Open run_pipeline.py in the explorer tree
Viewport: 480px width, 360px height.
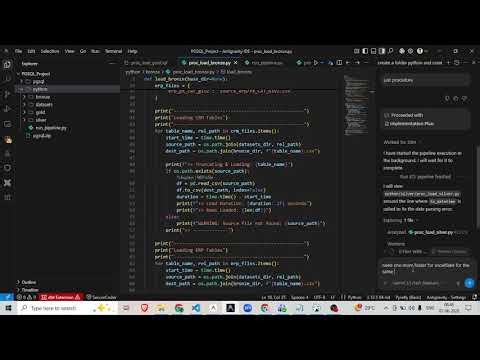click(51, 128)
